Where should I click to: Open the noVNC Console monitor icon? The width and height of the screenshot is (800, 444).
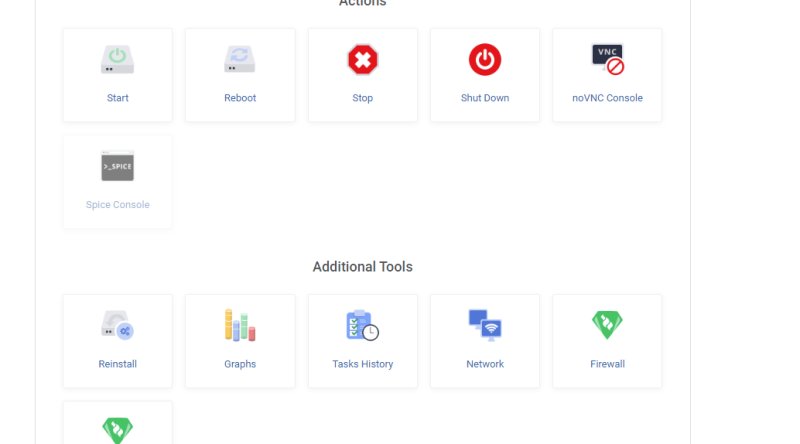[x=608, y=59]
